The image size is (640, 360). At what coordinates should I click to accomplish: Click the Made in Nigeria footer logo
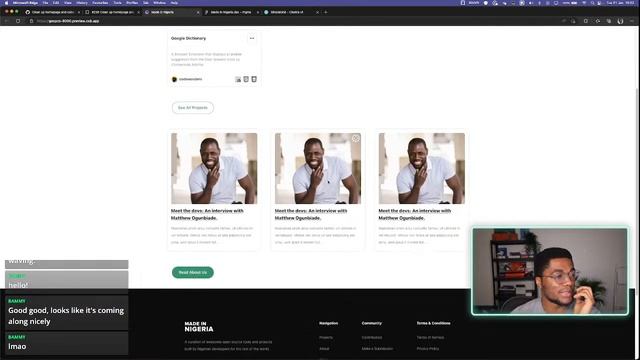click(199, 327)
